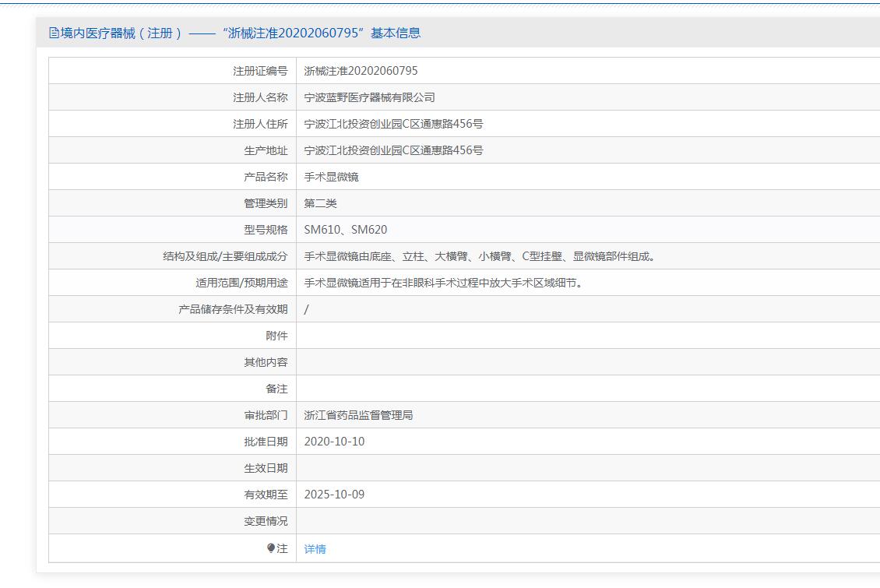Select registration number value 浙械注准20202060795

(x=361, y=71)
